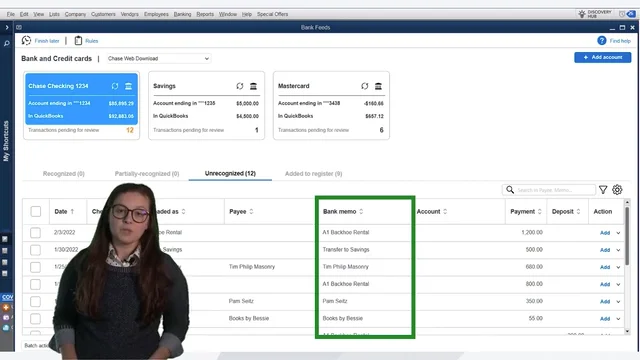Switch to Partially-recognized (0) tab
Screen dimensions: 640x360
[x=147, y=173]
